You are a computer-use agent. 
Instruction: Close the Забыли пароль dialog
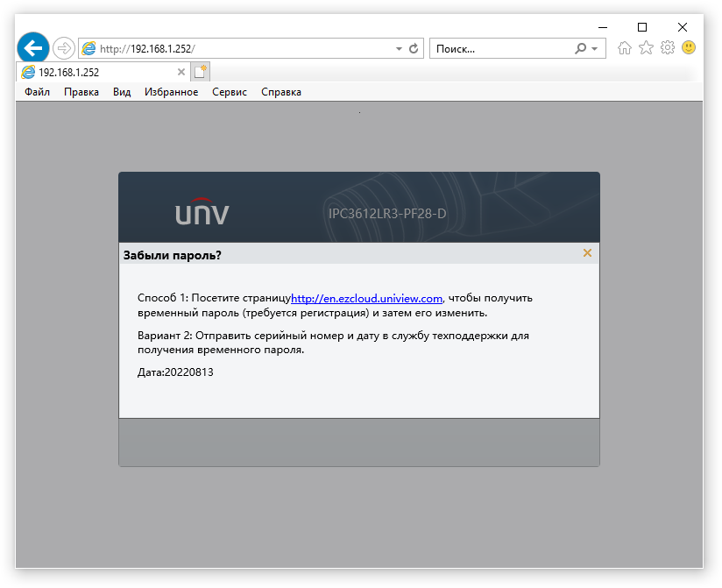[587, 252]
